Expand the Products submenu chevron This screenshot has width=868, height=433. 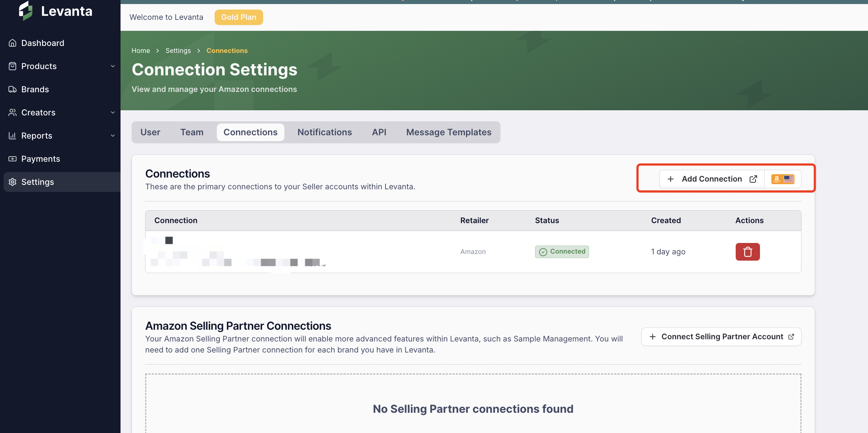113,66
